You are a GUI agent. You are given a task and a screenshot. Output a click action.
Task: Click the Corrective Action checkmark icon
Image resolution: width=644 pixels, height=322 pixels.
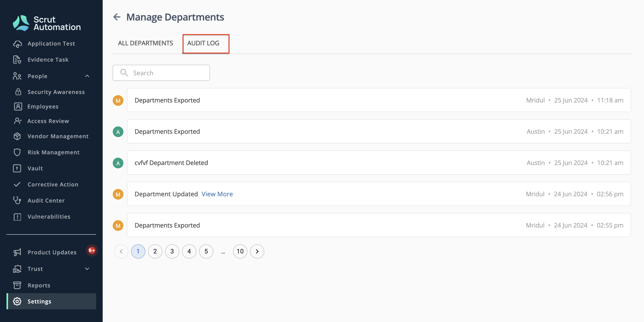click(17, 184)
